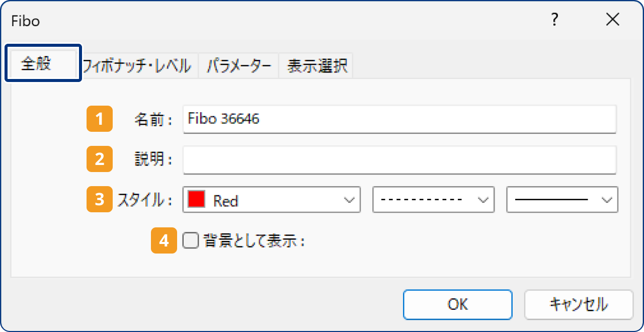This screenshot has height=332, width=644.
Task: Click the orange marker numbered 3
Action: coord(99,200)
